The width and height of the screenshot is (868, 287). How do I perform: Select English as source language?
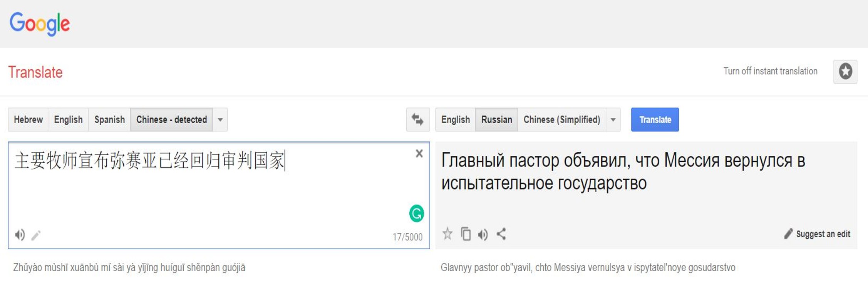(x=68, y=119)
